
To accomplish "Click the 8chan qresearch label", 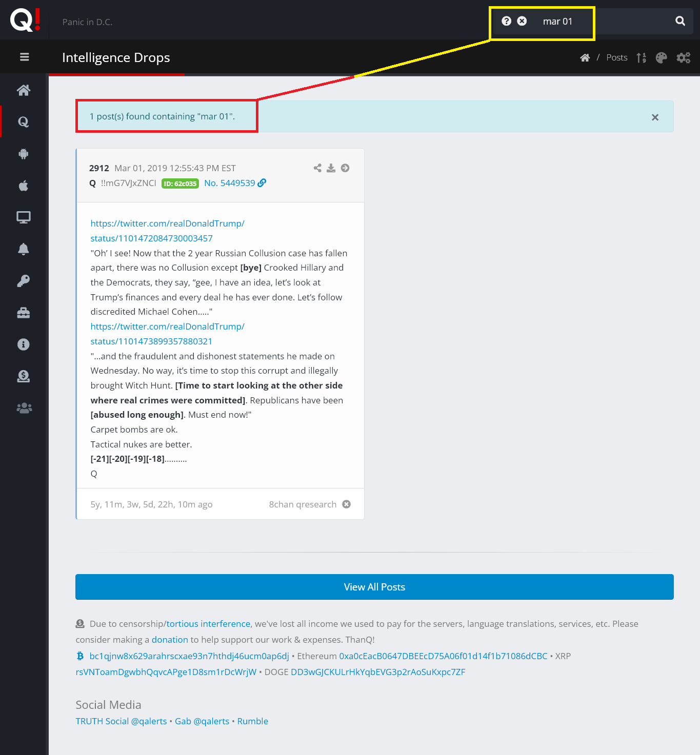I will coord(303,504).
